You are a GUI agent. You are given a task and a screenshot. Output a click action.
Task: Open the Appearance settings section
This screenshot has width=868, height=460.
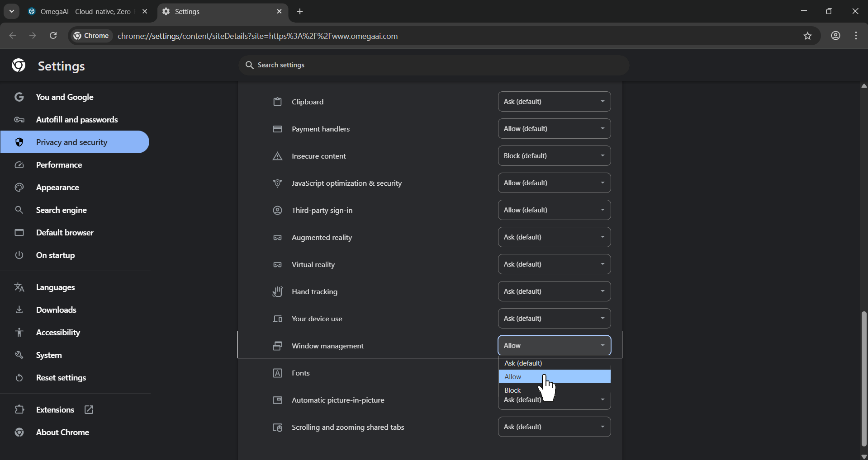57,188
